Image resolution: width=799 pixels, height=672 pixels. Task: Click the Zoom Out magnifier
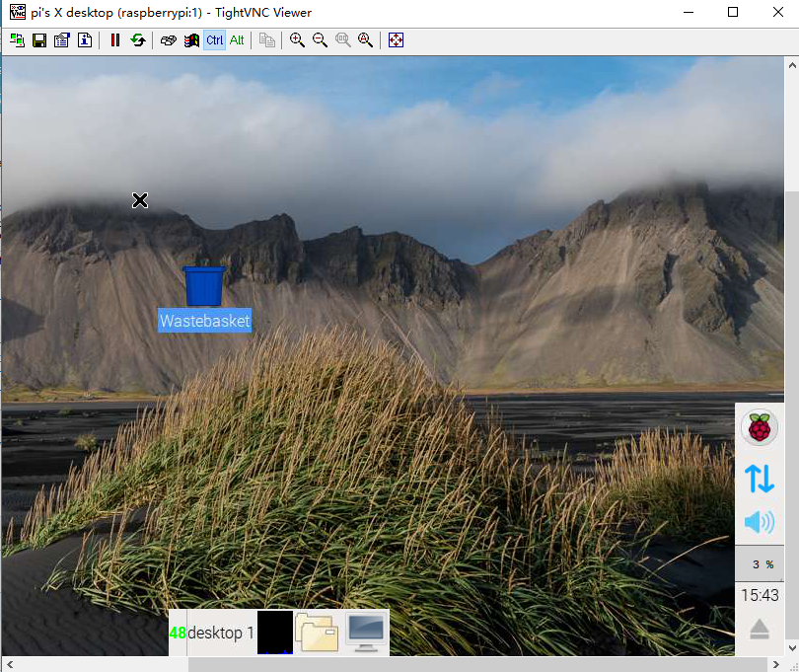(x=320, y=40)
